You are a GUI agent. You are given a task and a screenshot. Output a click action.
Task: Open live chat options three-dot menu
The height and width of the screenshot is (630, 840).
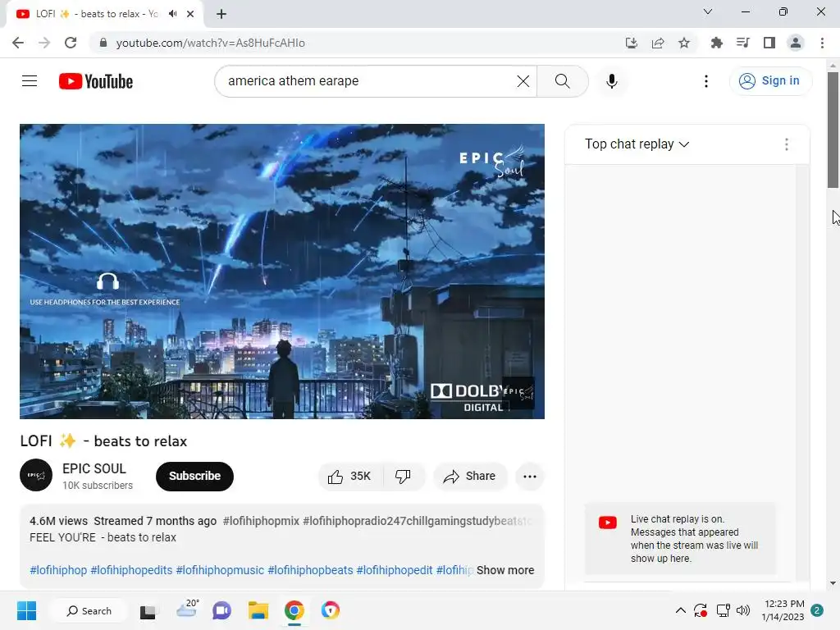point(786,144)
